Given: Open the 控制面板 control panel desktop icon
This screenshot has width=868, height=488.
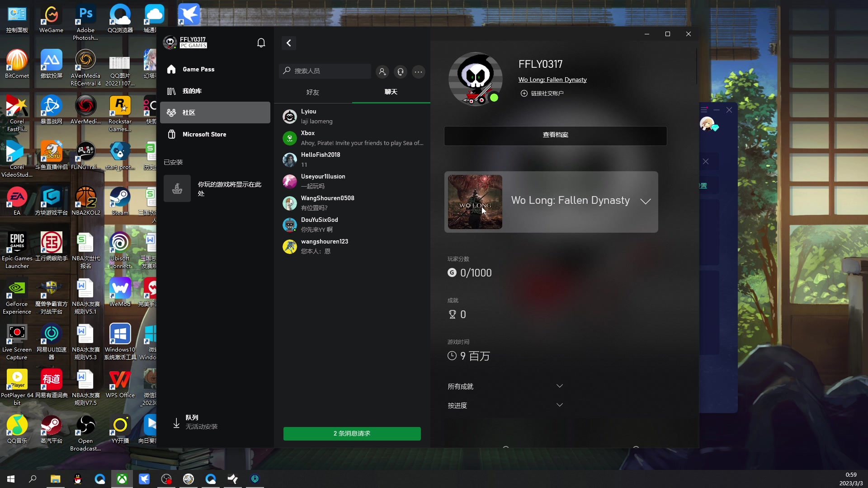Looking at the screenshot, I should (x=17, y=19).
